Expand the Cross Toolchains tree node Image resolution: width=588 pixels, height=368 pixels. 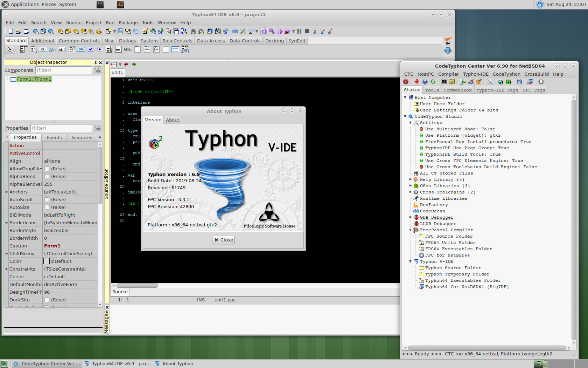[411, 192]
